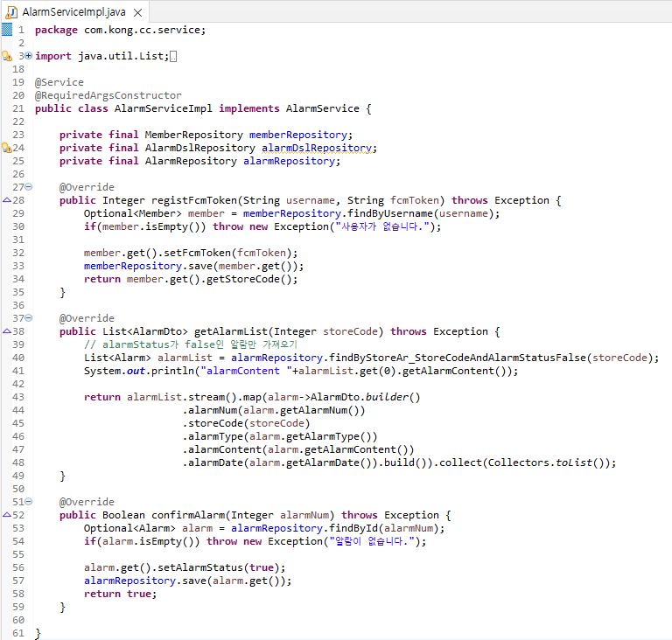This screenshot has width=672, height=640.
Task: Click the override indicator triangle on line 38
Action: 7,331
